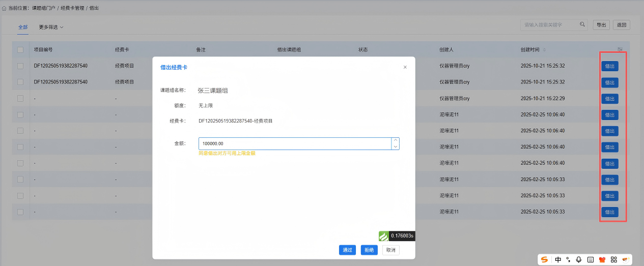Increase amount with up stepper arrow
Screen dimensions: 644x266
click(x=395, y=141)
